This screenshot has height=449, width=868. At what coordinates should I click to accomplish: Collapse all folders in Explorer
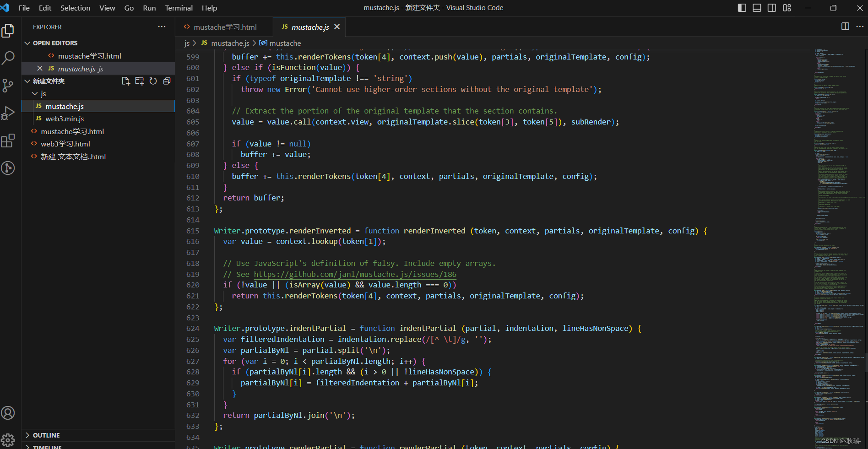tap(167, 81)
